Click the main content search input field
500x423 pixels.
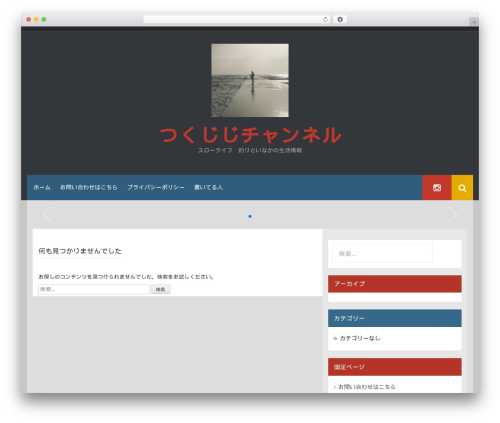click(x=94, y=289)
